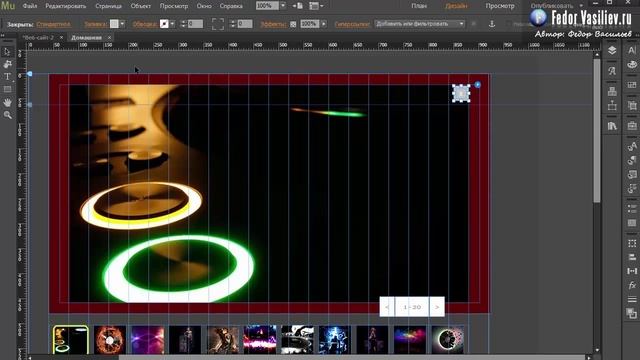Click the stroke weight stepper arrows
This screenshot has width=640, height=360.
click(183, 24)
